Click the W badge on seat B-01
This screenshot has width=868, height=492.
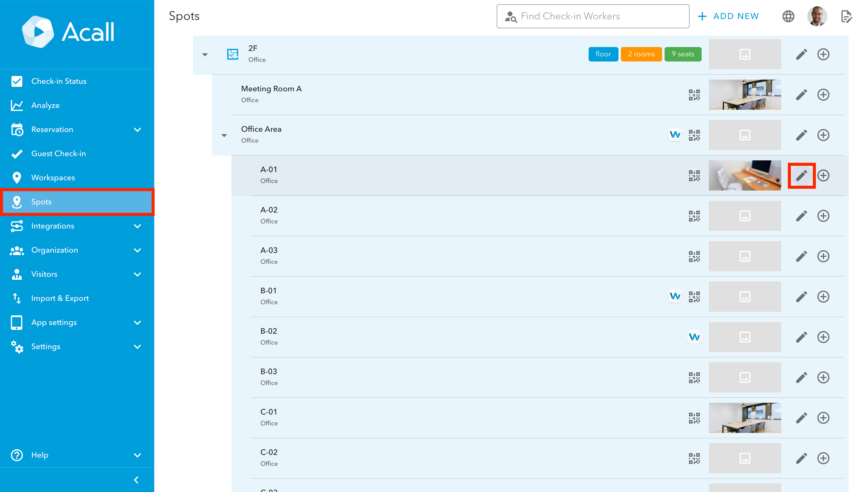tap(675, 296)
